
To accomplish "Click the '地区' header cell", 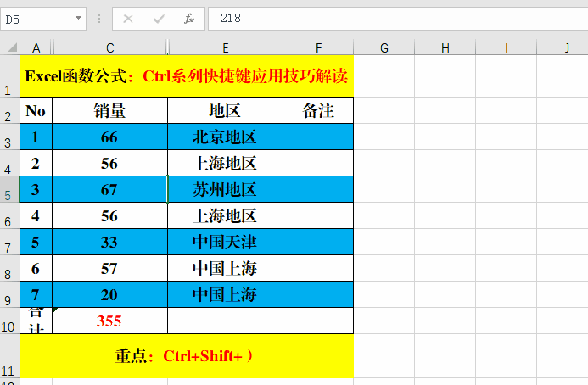I will [x=226, y=110].
